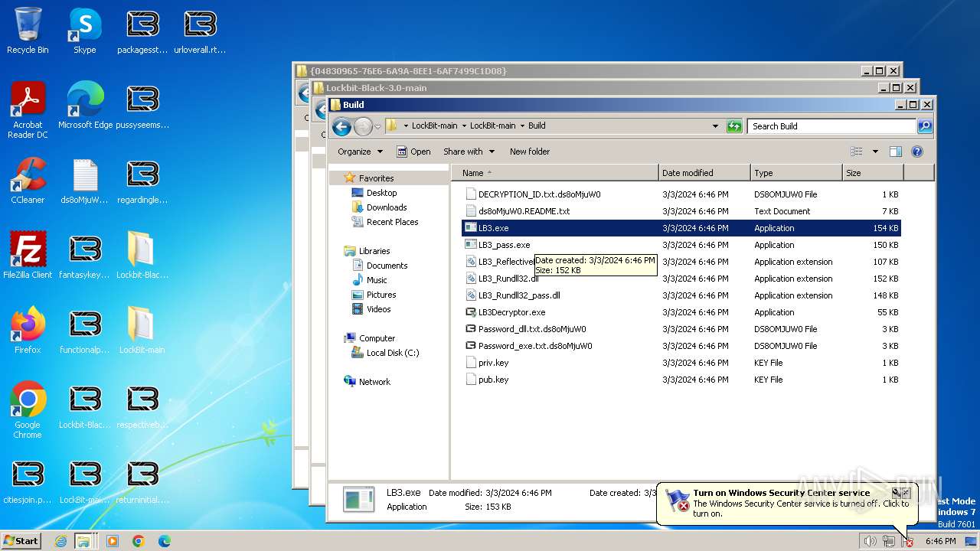The width and height of the screenshot is (980, 551).
Task: Select the citiesjoin encrypted file icon
Action: pos(28,481)
